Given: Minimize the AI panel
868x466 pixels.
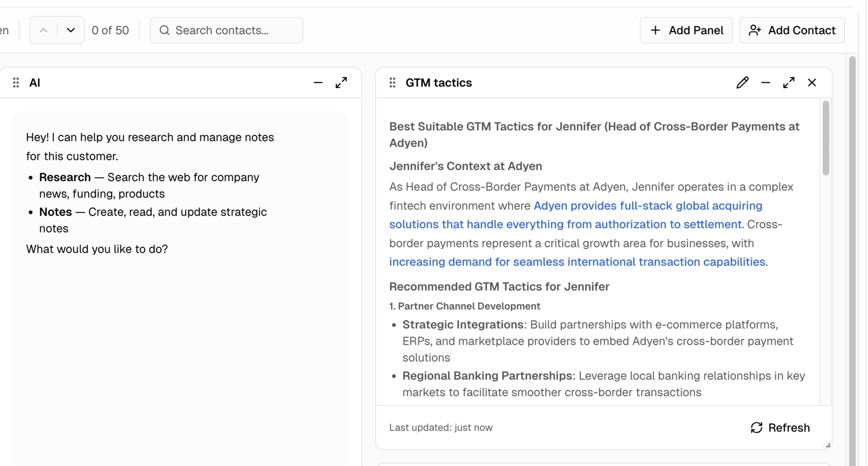Looking at the screenshot, I should click(x=318, y=82).
